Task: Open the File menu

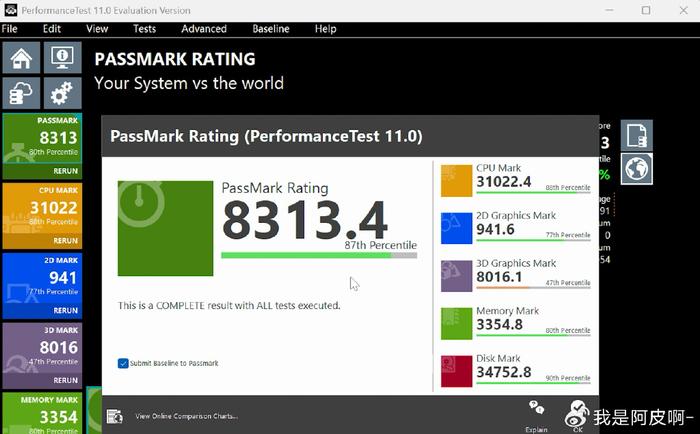Action: click(9, 29)
